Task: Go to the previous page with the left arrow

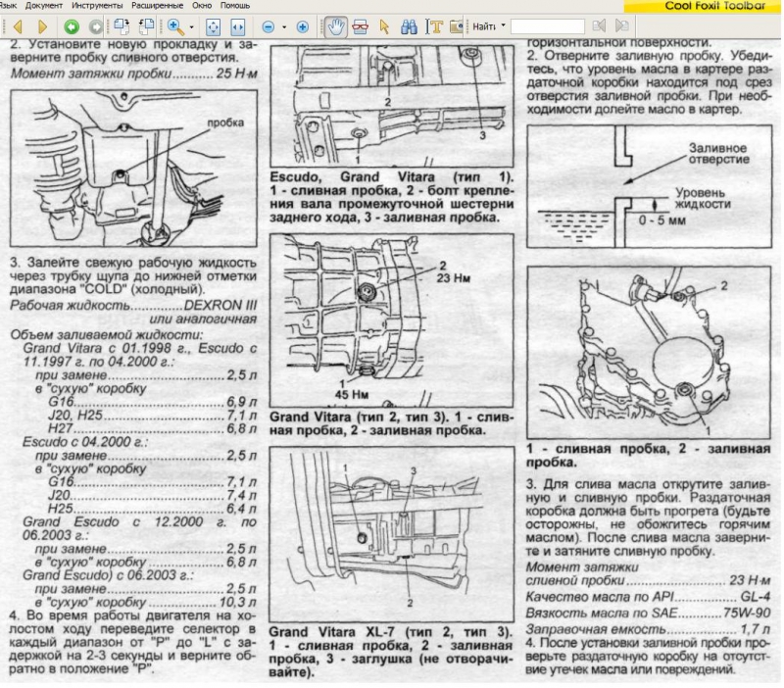Action: tap(18, 26)
